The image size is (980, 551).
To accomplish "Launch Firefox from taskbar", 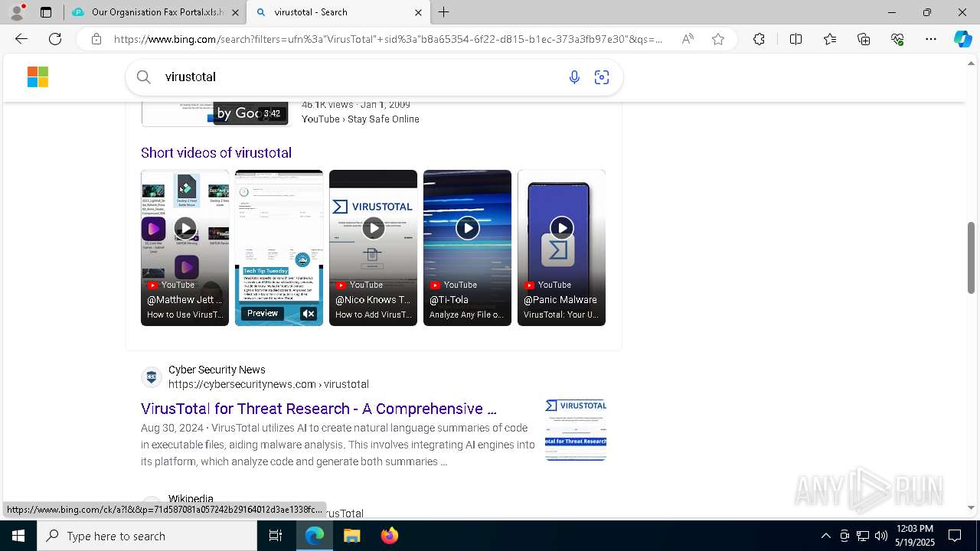I will 390,536.
